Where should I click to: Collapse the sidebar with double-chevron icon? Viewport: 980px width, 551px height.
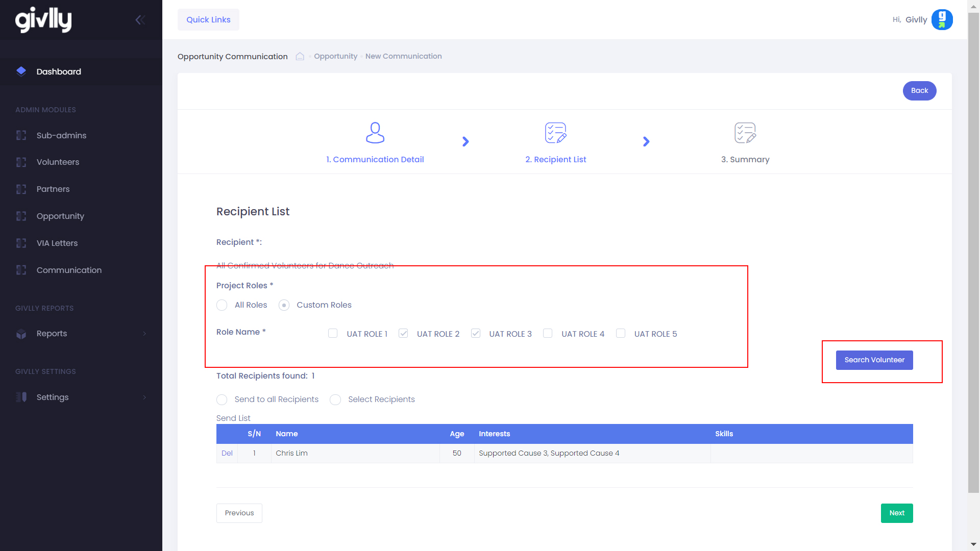tap(140, 20)
